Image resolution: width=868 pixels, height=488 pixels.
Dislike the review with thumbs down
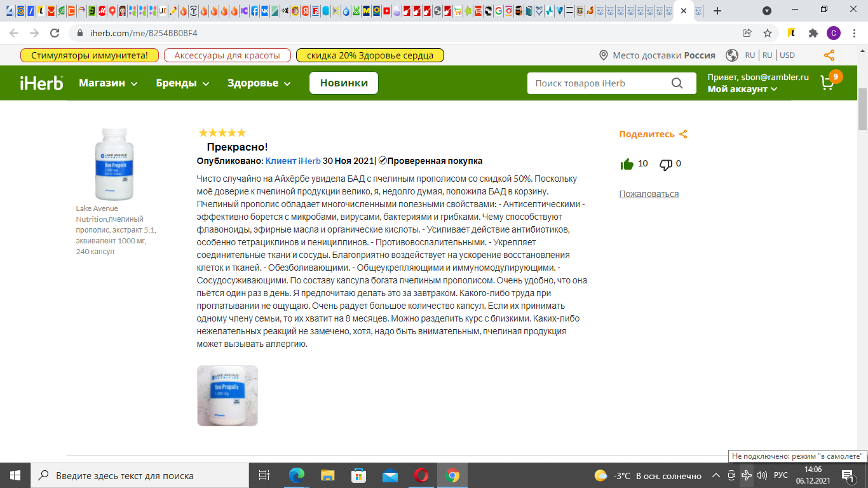(666, 165)
